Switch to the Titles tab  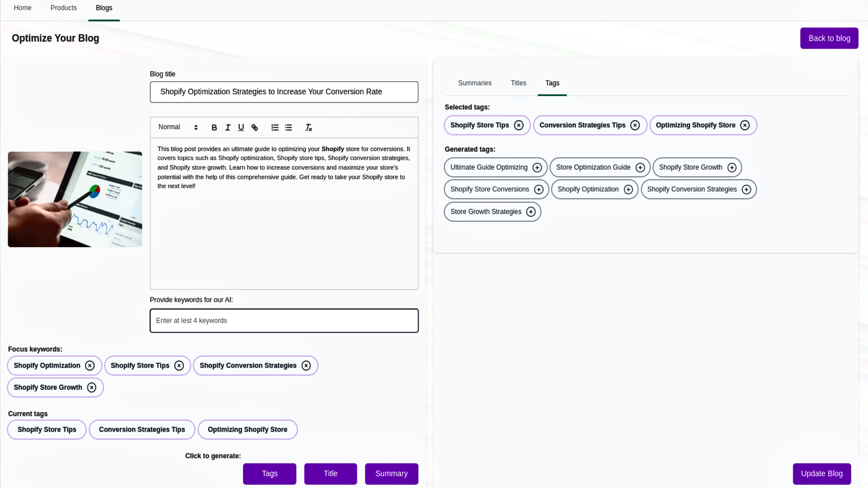pos(519,84)
